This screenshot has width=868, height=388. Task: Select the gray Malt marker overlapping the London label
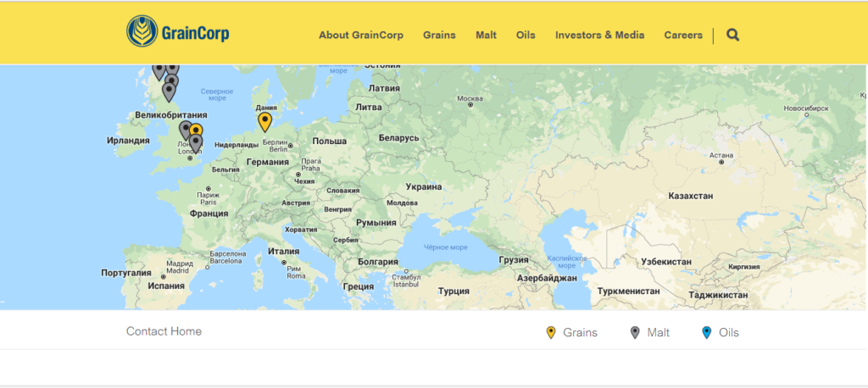pos(196,144)
